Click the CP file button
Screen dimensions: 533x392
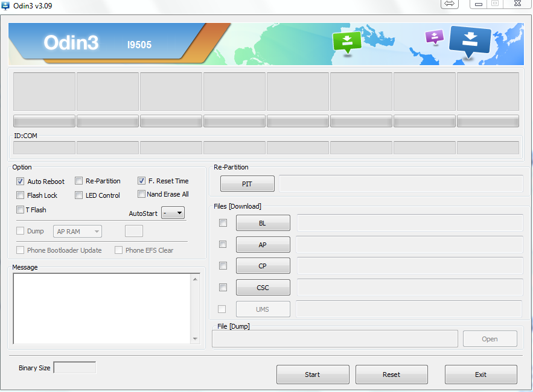pyautogui.click(x=263, y=265)
